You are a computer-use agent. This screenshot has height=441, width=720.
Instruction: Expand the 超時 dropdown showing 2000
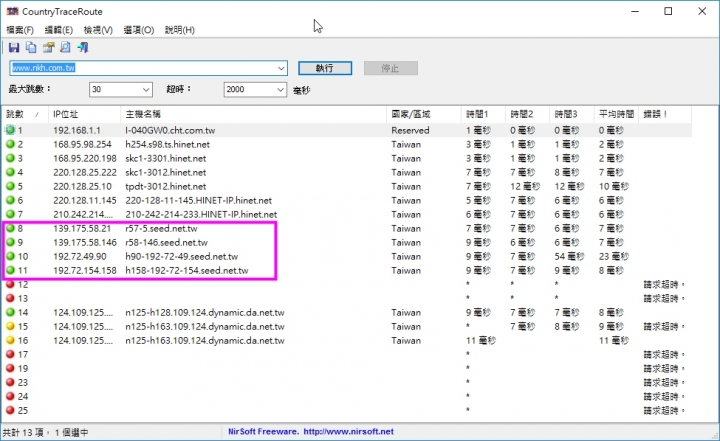pyautogui.click(x=280, y=89)
